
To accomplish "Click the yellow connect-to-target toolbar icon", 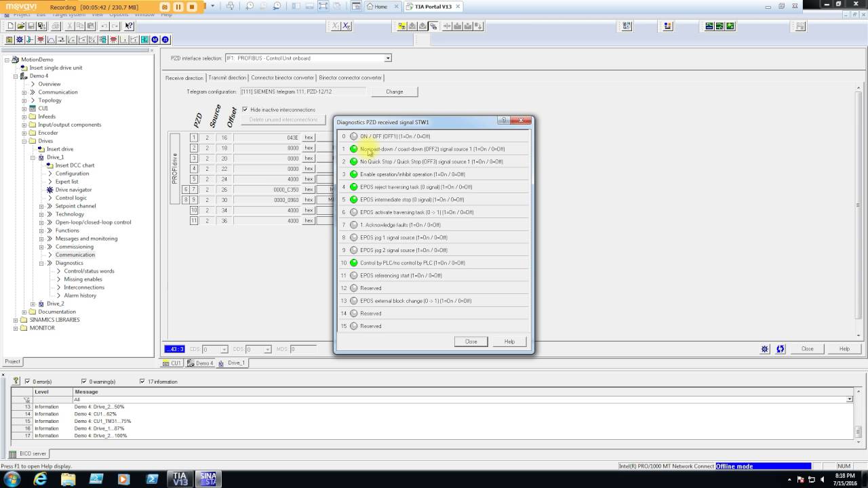I will tap(402, 26).
